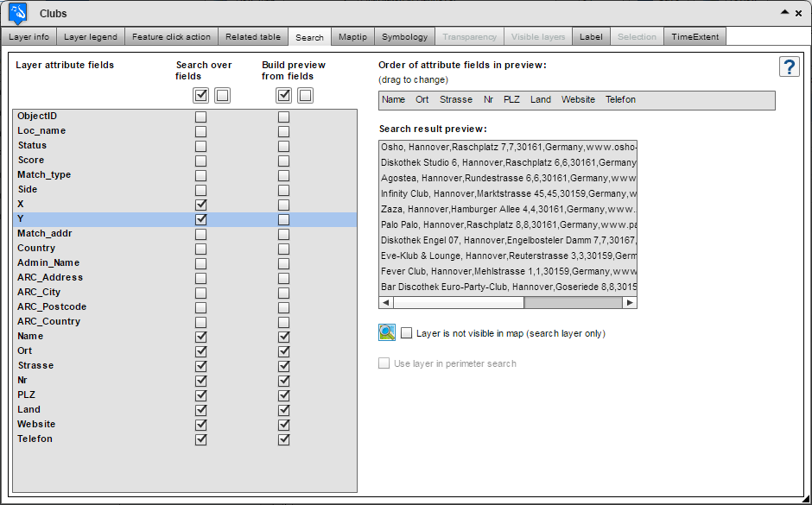The width and height of the screenshot is (812, 505).
Task: Check all Build preview from fields boxes
Action: pos(284,95)
